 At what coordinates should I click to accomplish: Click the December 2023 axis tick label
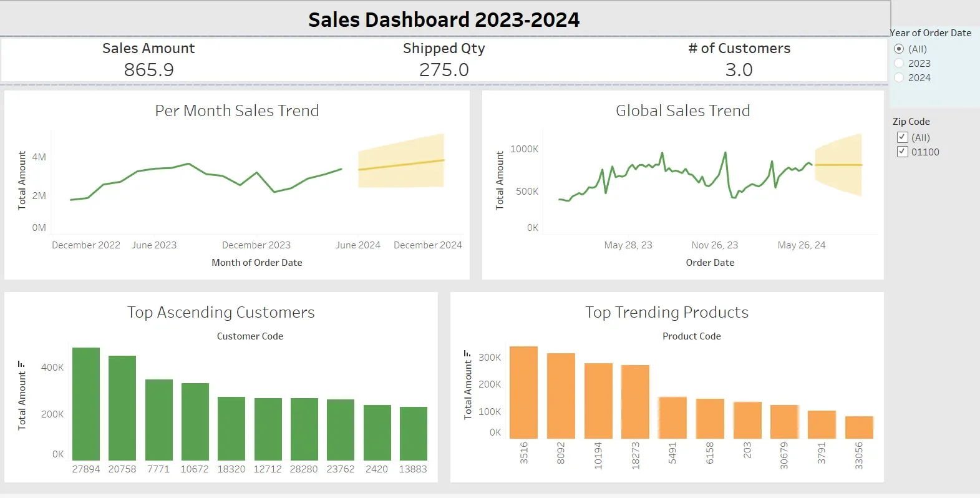click(256, 245)
